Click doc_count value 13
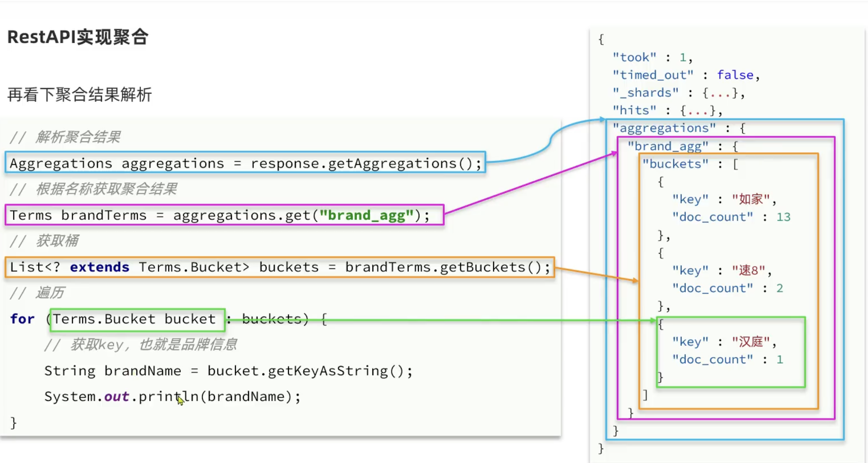868x463 pixels. pyautogui.click(x=783, y=217)
